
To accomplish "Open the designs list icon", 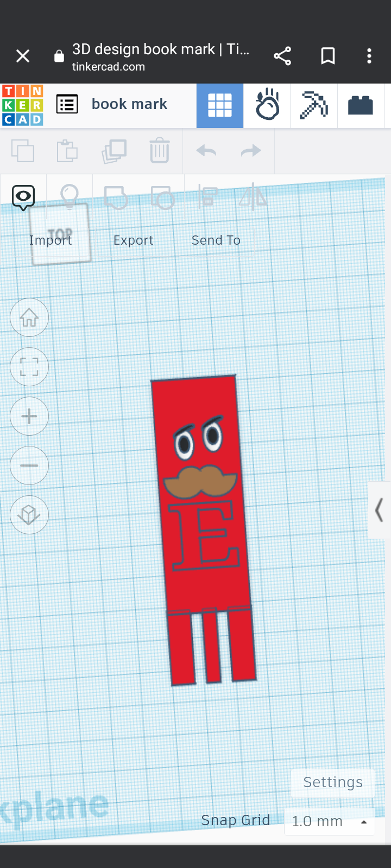I will [67, 104].
